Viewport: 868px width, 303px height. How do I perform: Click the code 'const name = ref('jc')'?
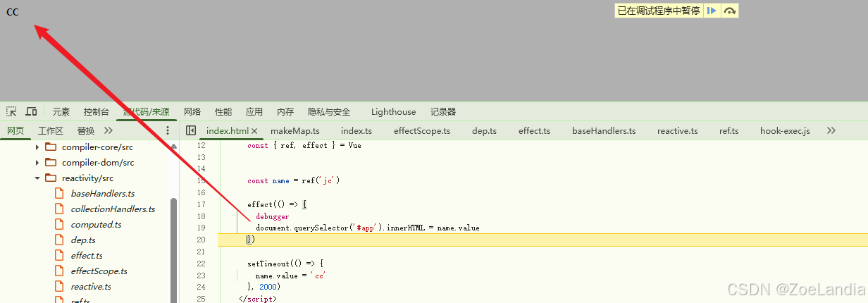tap(294, 180)
